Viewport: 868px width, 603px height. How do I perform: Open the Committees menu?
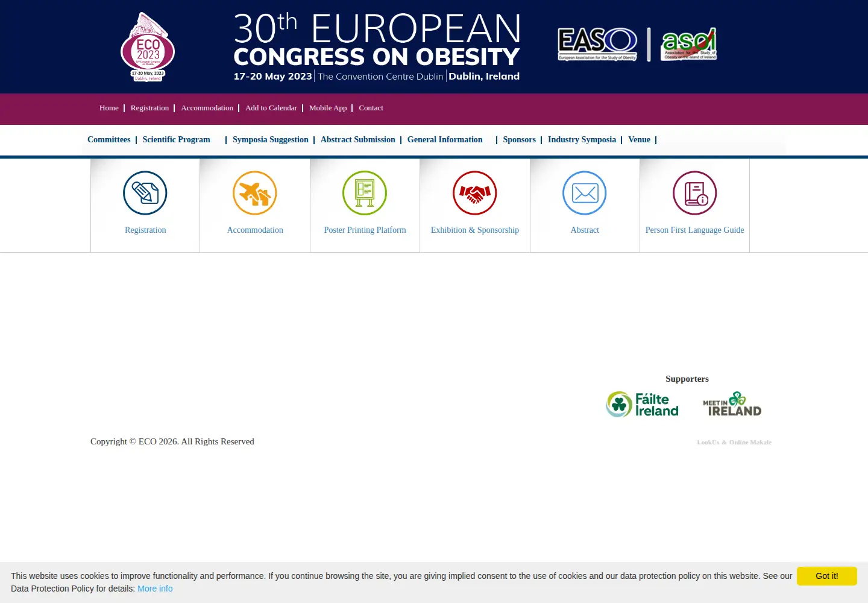coord(108,139)
